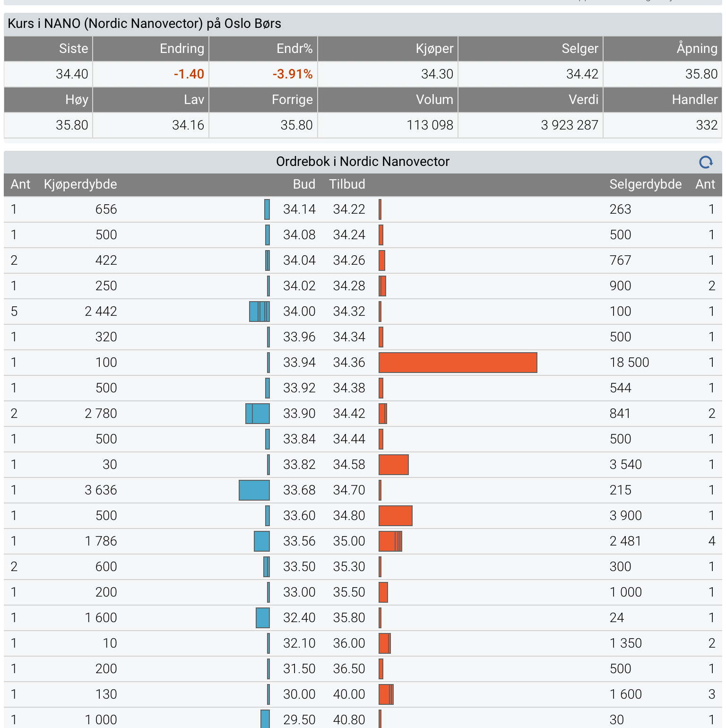
Task: Click the Kjøper price 34.30
Action: pos(437,74)
